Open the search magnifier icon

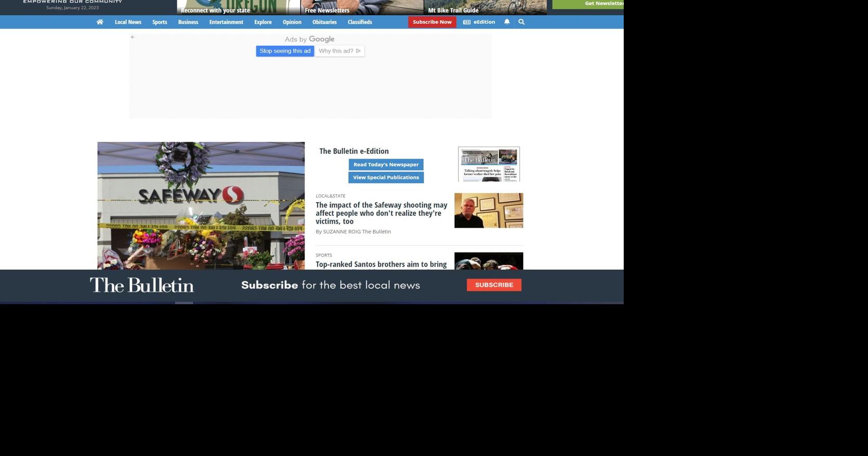click(x=521, y=22)
